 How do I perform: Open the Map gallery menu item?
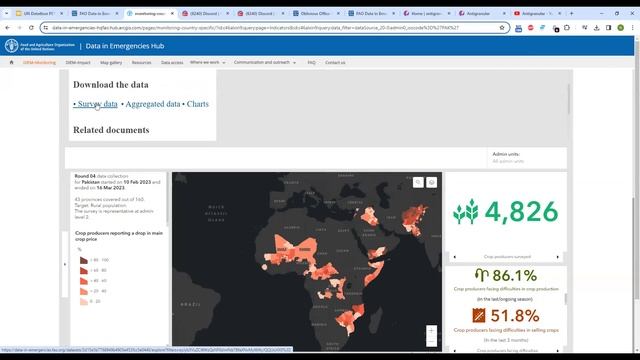click(111, 62)
